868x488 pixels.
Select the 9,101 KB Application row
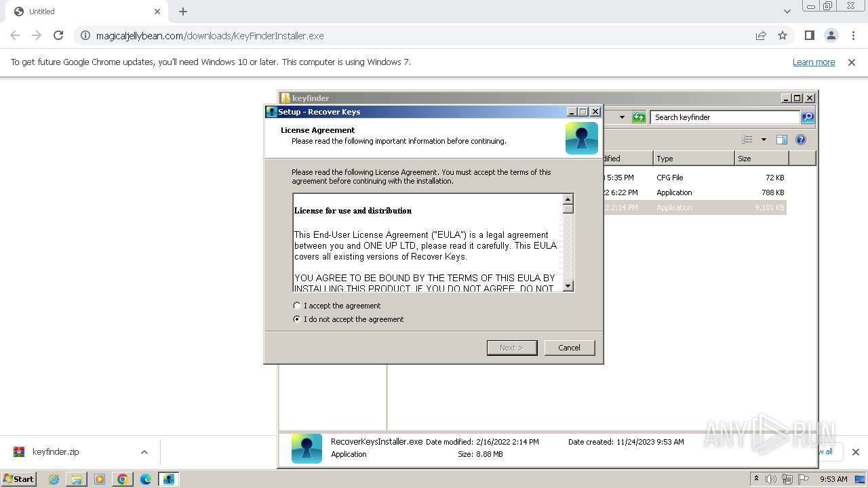(694, 207)
